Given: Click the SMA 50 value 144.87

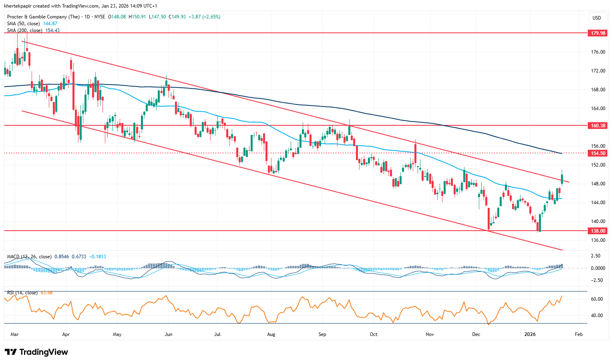Looking at the screenshot, I should tap(50, 24).
